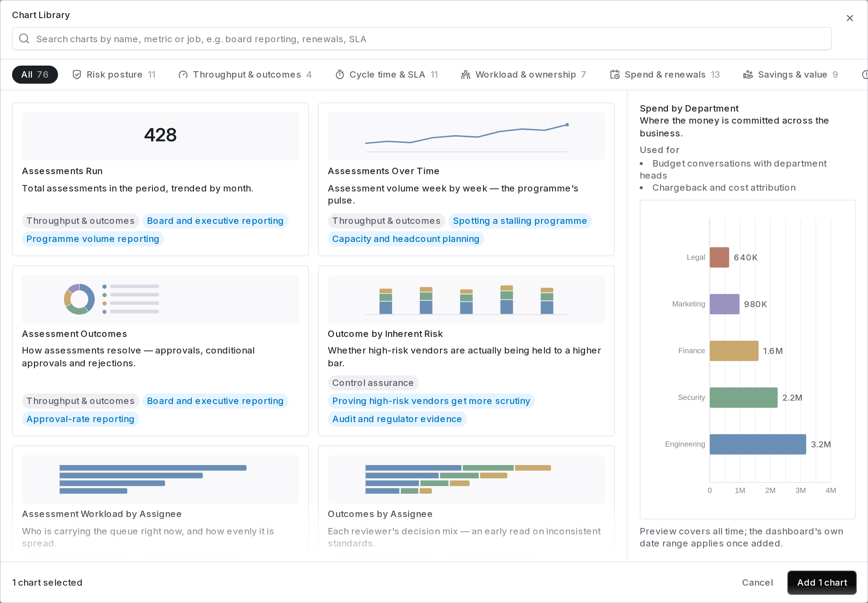Open Spend & renewals tab
868x603 pixels.
tap(665, 75)
